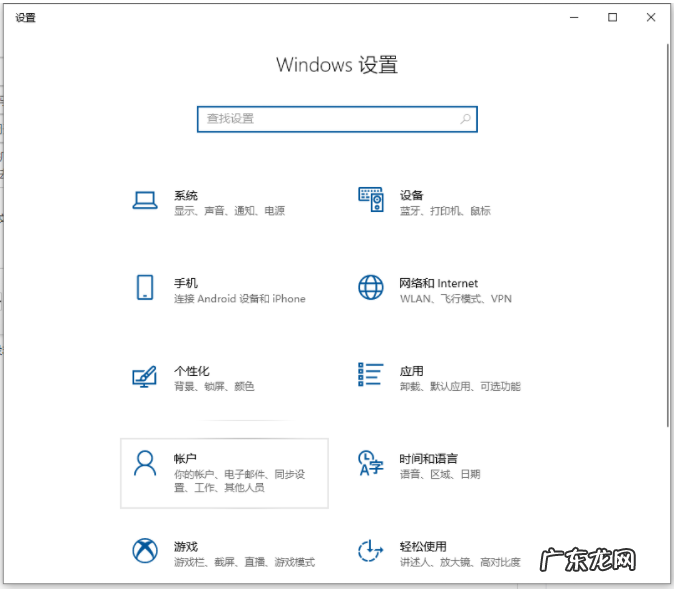The width and height of the screenshot is (674, 589).
Task: Open the 轻松使用 settings title
Action: tap(423, 546)
